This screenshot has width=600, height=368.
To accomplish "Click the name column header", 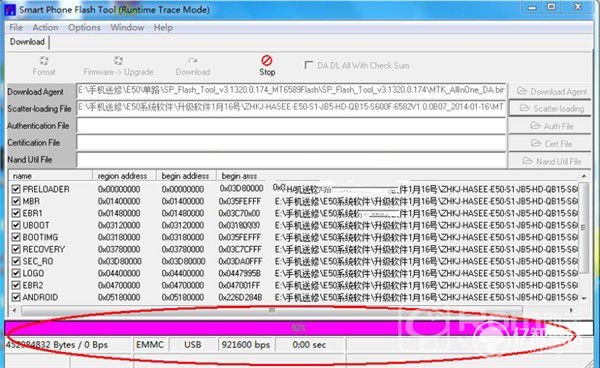I will (51, 176).
